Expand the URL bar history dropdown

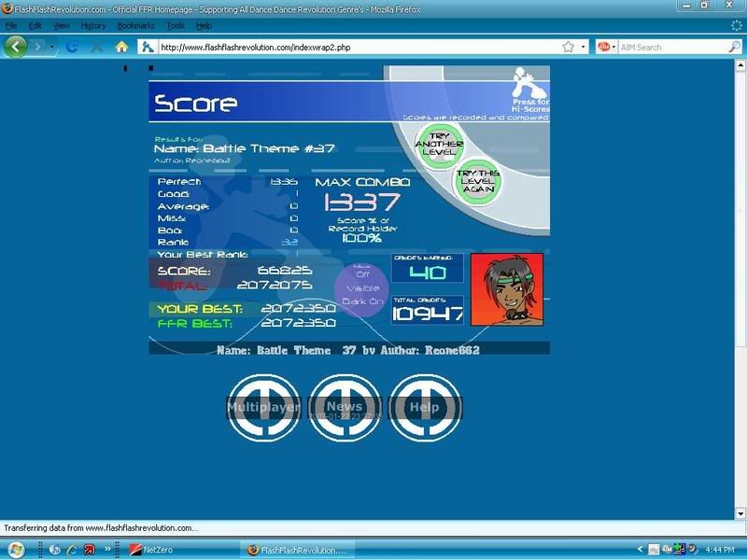pyautogui.click(x=584, y=47)
